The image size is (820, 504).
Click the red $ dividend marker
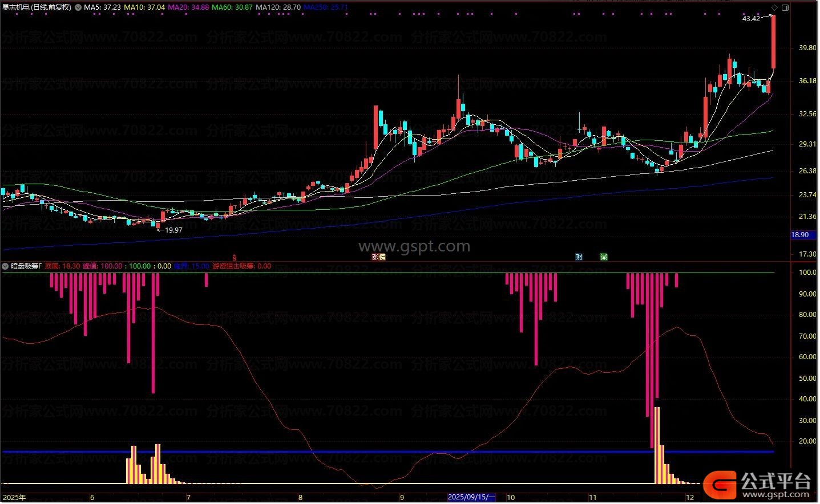pos(234,257)
